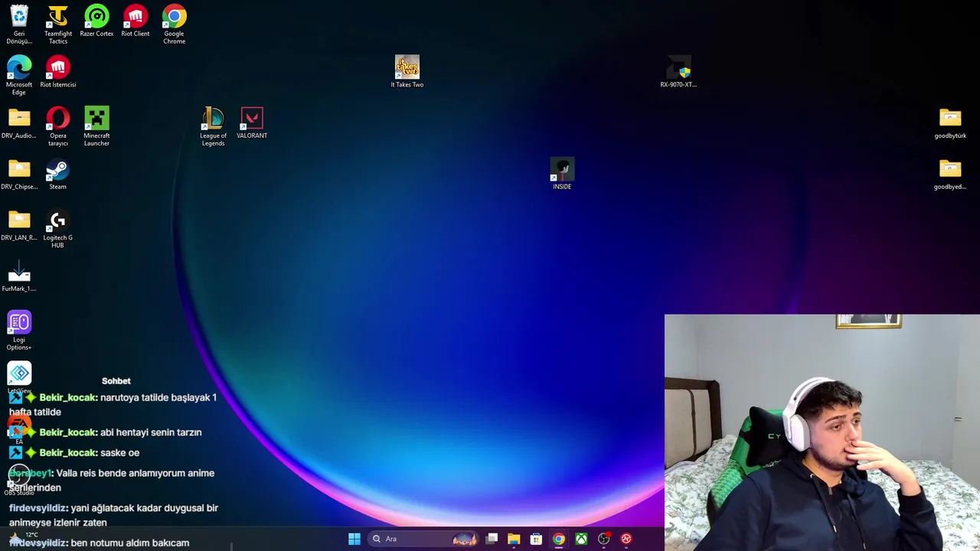Select the FurMark file icon

coord(19,277)
